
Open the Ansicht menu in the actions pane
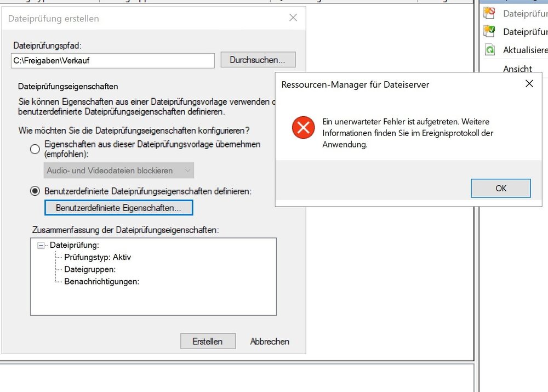517,69
